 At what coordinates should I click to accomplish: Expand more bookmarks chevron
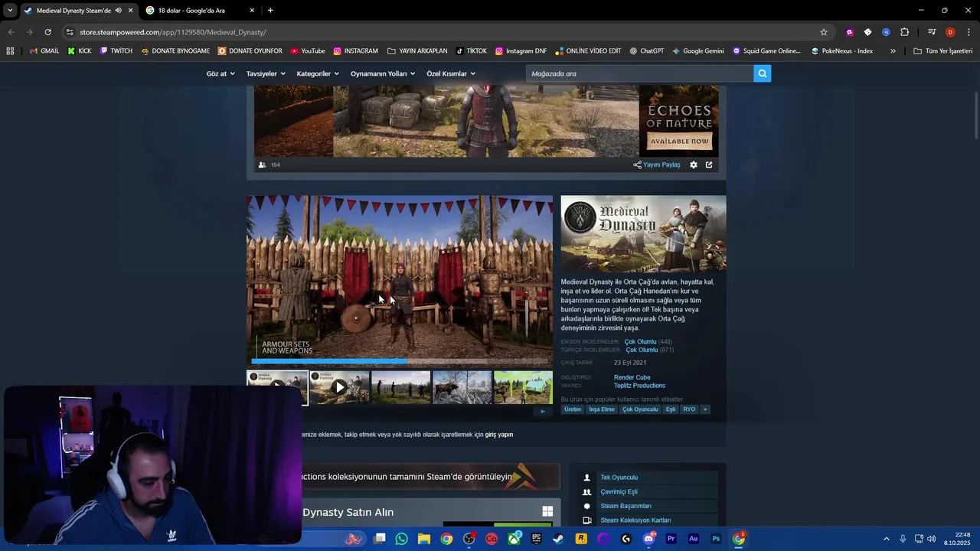pos(893,51)
